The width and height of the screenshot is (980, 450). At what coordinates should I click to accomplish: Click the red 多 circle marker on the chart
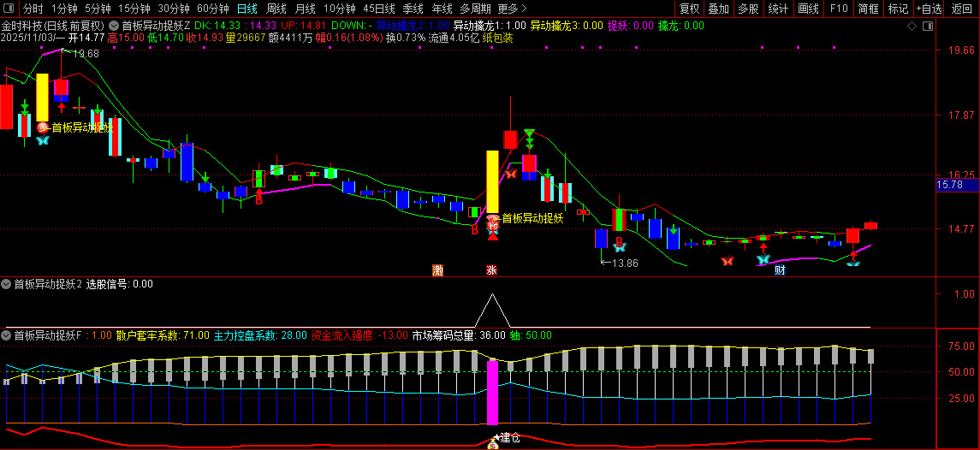coord(43,127)
